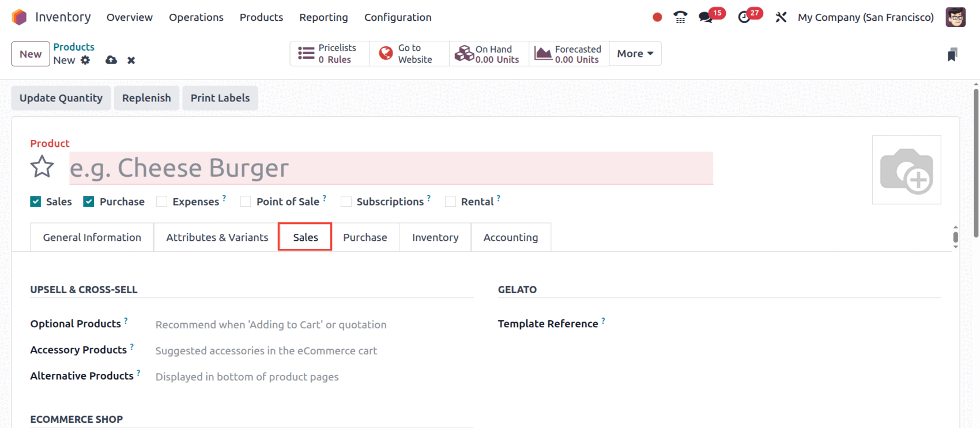The image size is (980, 428).
Task: Upload a product image via the camera placeholder
Action: (x=906, y=170)
